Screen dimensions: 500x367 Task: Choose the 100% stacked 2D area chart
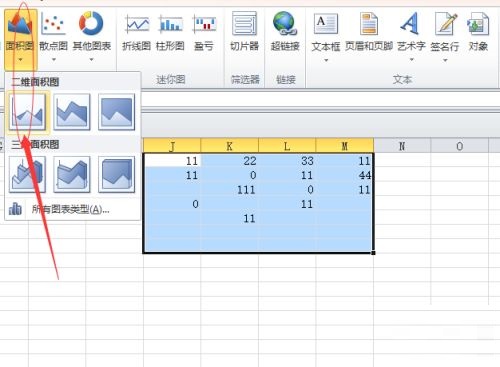click(116, 112)
